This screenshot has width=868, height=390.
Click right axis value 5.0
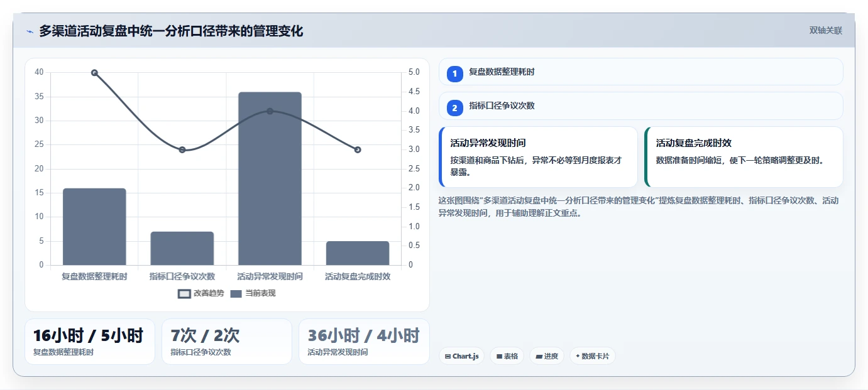pos(414,72)
